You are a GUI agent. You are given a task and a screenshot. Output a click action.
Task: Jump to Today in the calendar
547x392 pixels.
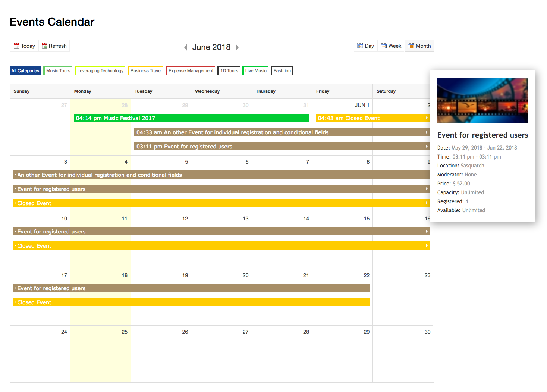tap(24, 46)
